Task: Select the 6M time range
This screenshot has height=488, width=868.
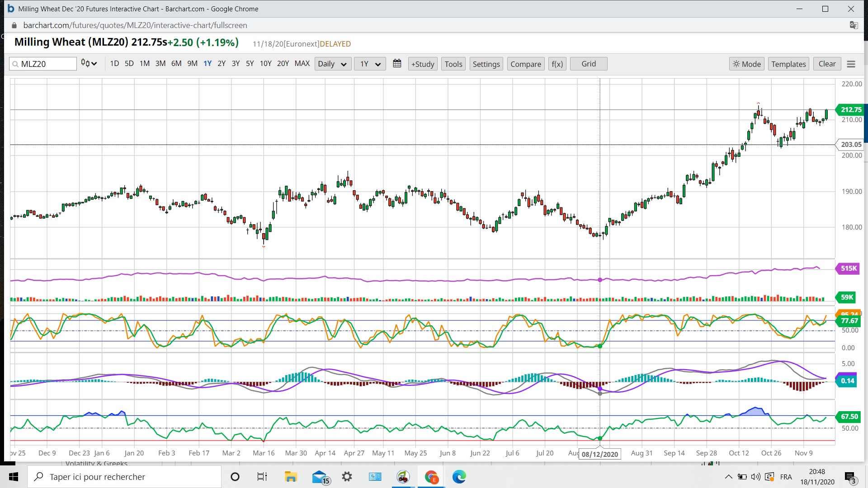Action: [x=176, y=64]
